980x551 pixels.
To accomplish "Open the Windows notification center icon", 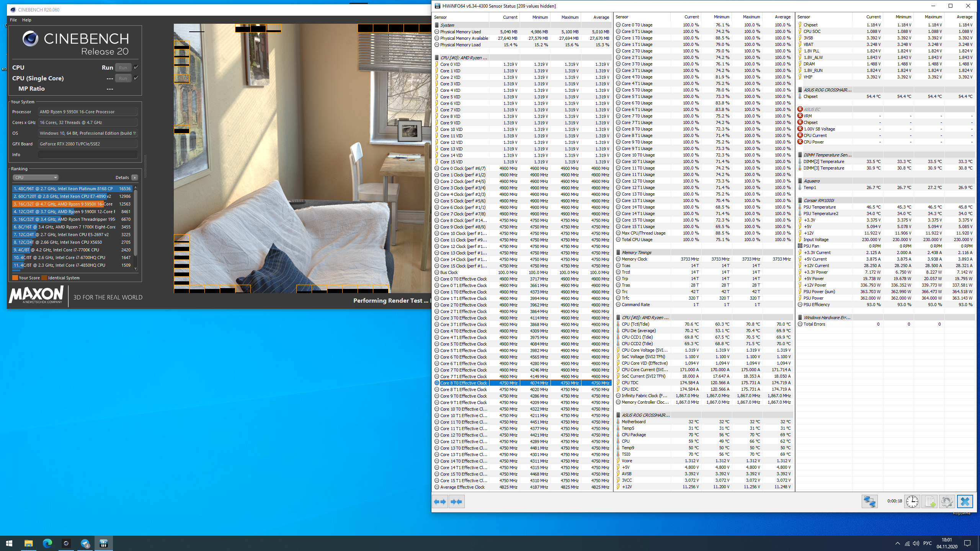I will click(967, 543).
